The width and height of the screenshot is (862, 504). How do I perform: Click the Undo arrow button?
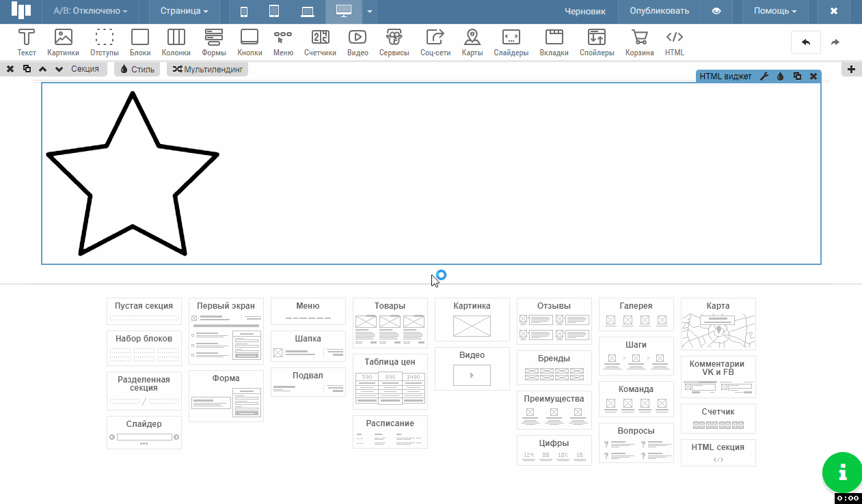805,42
